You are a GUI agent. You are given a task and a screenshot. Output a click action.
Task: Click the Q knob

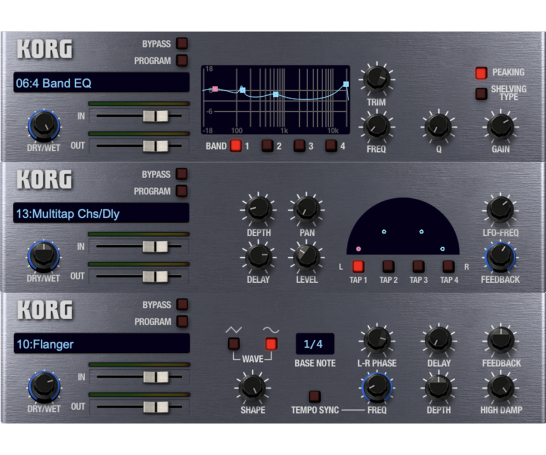pos(438,126)
